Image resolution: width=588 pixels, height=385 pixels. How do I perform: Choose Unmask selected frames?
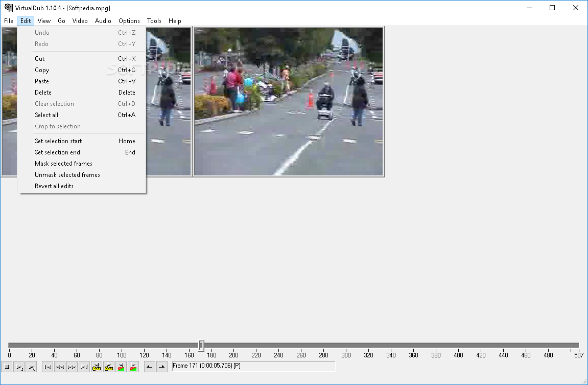click(x=82, y=175)
